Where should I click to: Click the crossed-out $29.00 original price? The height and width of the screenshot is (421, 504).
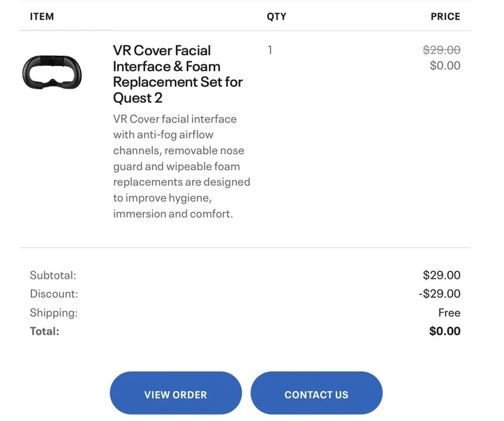(x=441, y=50)
